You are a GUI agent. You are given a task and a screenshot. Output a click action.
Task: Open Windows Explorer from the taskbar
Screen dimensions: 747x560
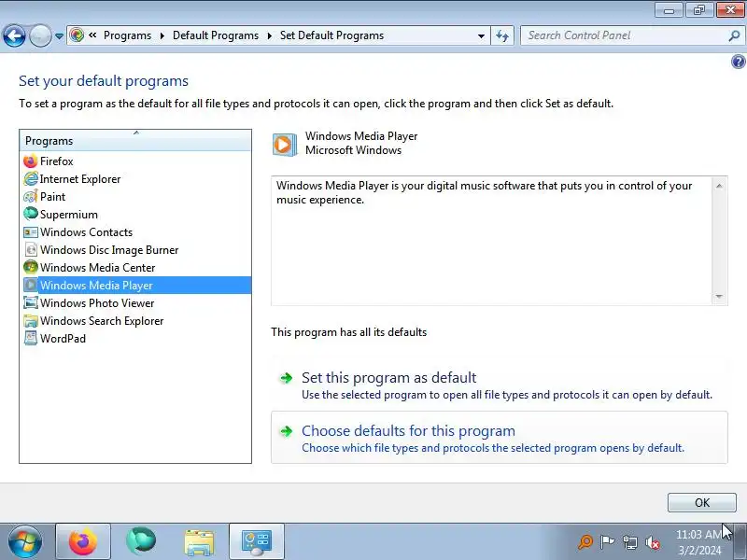click(x=199, y=542)
